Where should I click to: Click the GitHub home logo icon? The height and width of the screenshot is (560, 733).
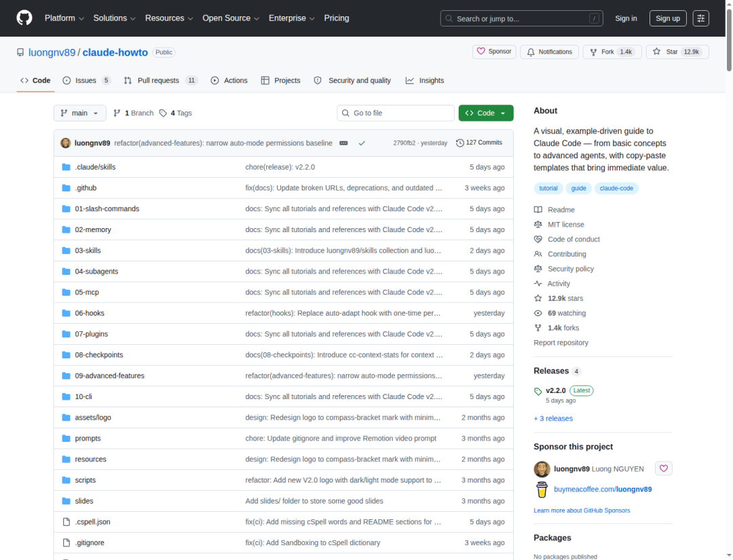pyautogui.click(x=24, y=18)
